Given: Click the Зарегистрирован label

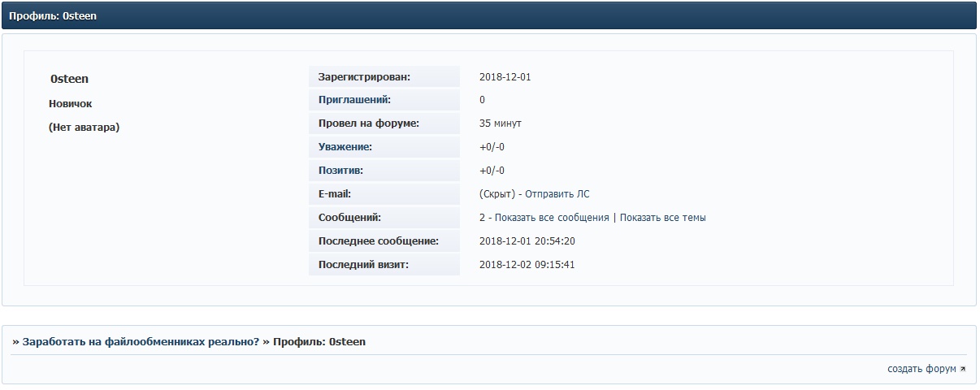Looking at the screenshot, I should click(364, 77).
